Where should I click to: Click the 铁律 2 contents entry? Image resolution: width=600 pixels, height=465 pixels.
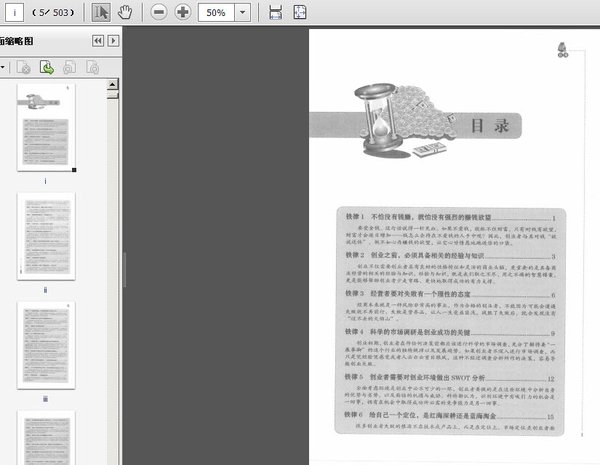[450, 255]
